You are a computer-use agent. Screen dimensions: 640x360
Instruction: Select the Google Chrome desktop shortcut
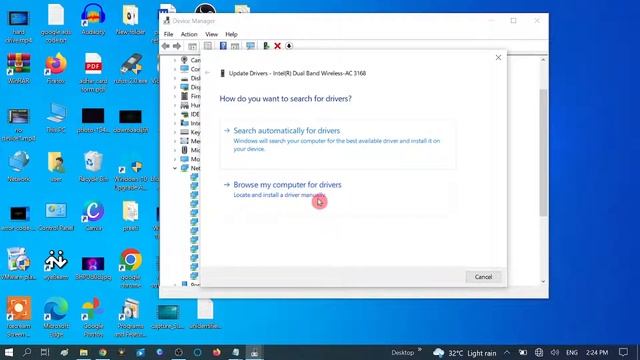coord(131,268)
